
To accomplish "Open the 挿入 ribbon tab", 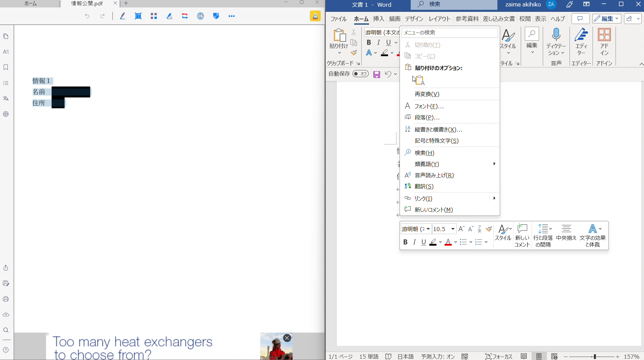I will (x=378, y=19).
